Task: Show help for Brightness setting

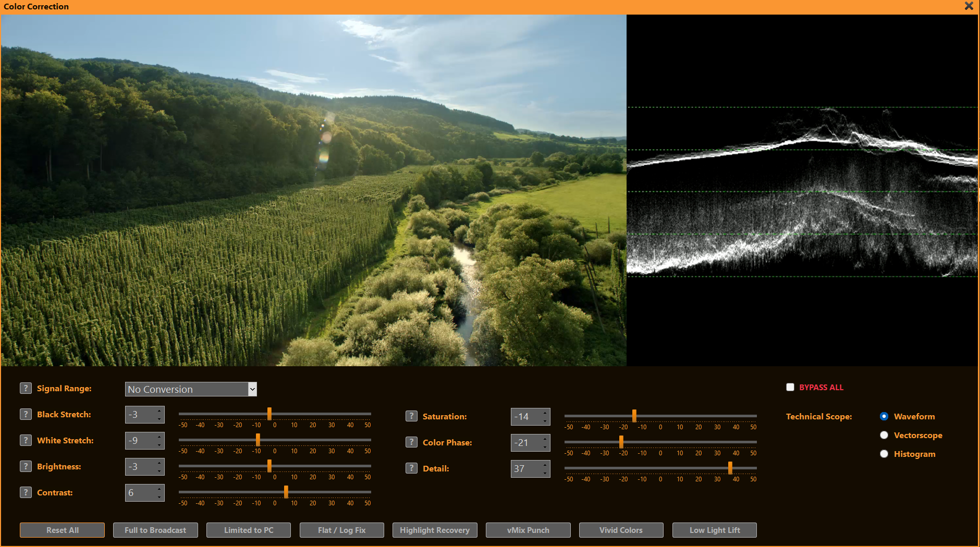Action: tap(26, 466)
